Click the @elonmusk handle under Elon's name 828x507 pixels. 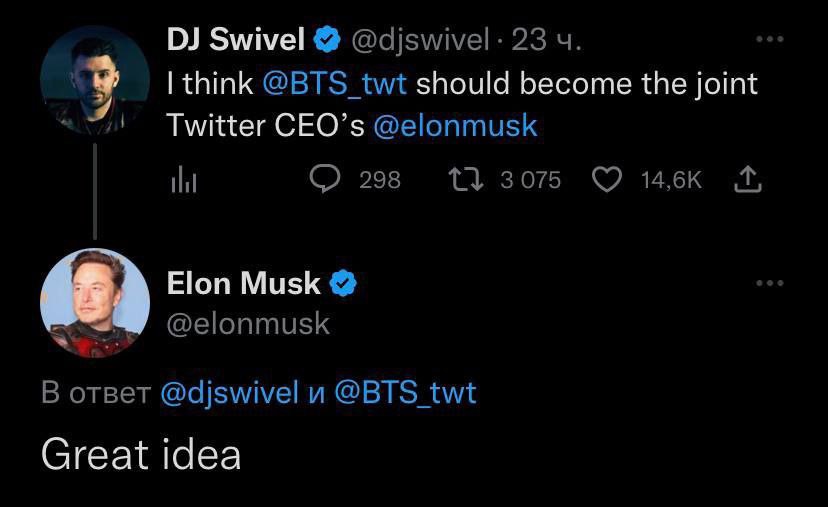[x=247, y=324]
